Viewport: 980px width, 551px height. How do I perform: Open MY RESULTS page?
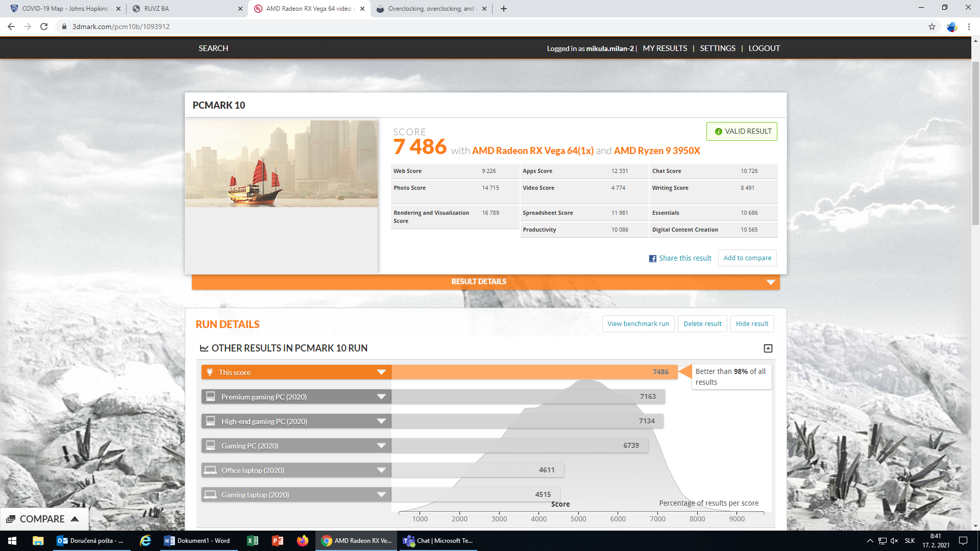(665, 48)
